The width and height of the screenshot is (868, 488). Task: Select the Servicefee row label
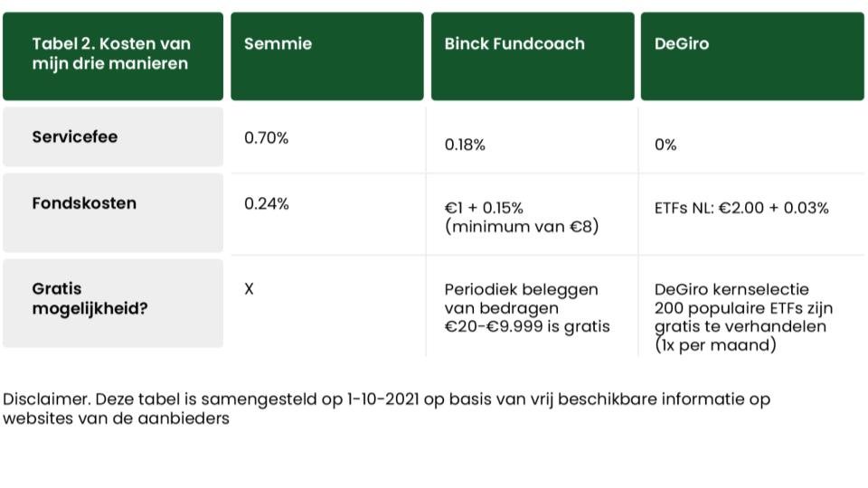click(x=75, y=137)
